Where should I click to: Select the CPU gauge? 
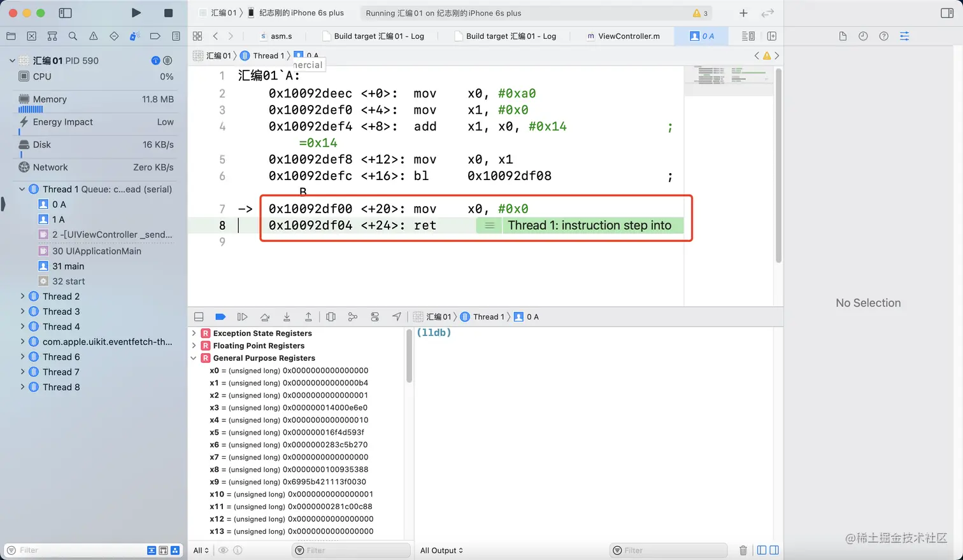[96, 76]
